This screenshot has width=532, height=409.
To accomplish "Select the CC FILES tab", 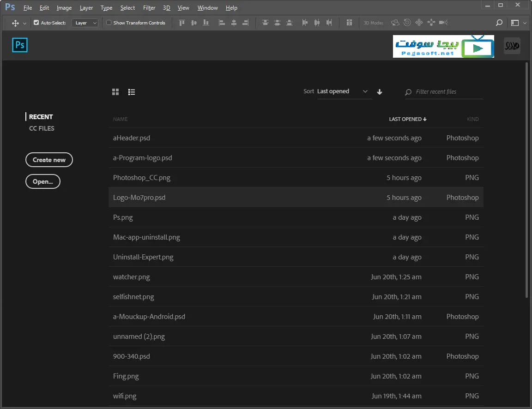I will point(42,128).
